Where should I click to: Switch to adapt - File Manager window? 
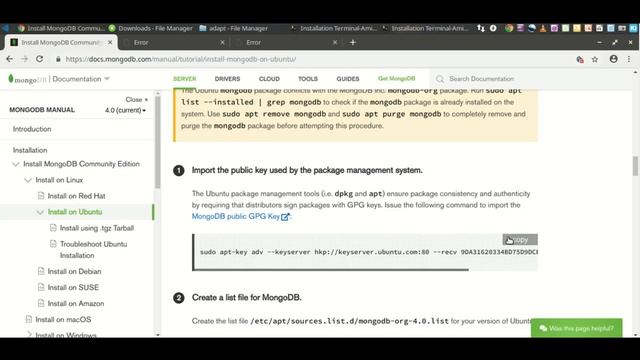pos(233,28)
